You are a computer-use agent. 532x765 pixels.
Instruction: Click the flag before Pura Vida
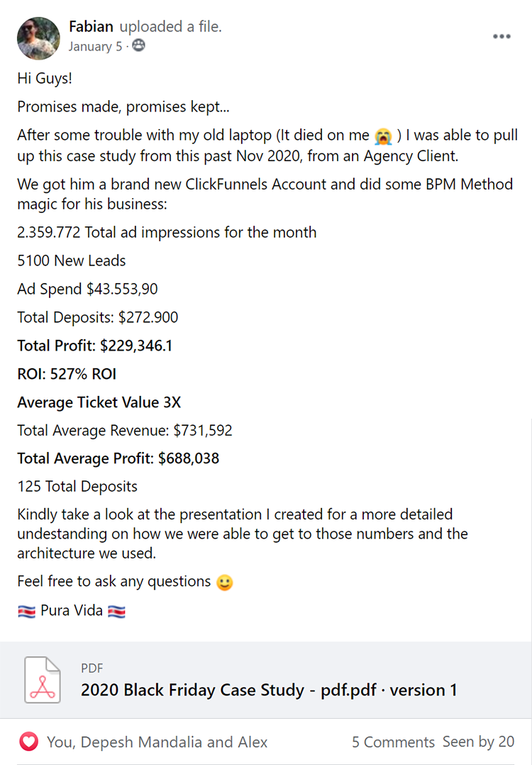click(26, 611)
